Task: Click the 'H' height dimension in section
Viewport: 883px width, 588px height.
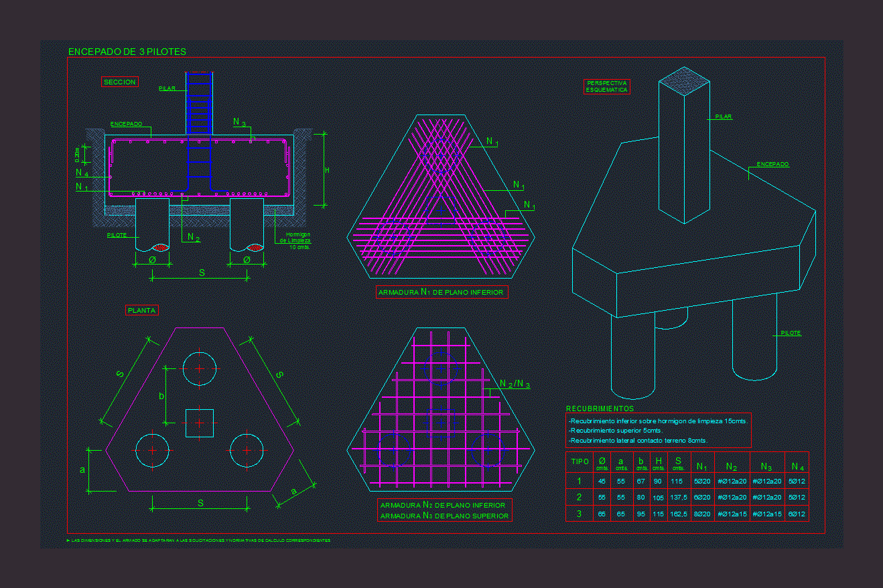Action: pos(328,171)
